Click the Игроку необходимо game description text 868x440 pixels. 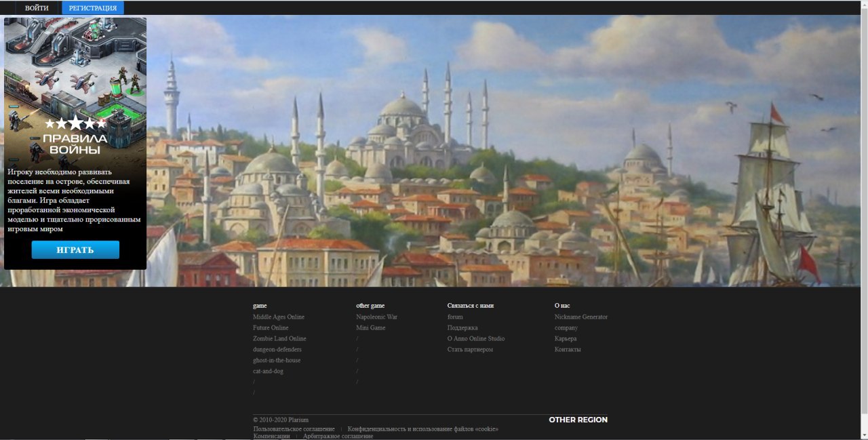pos(75,201)
